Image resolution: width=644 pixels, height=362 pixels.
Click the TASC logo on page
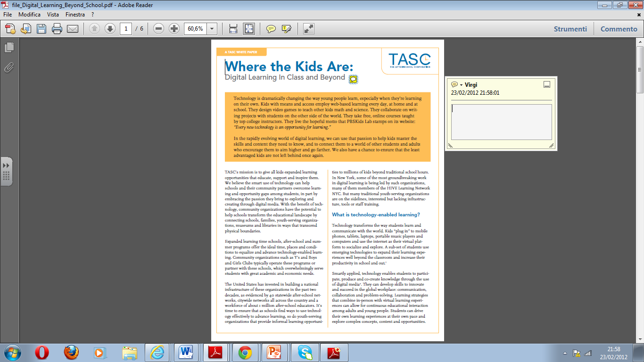(x=410, y=61)
